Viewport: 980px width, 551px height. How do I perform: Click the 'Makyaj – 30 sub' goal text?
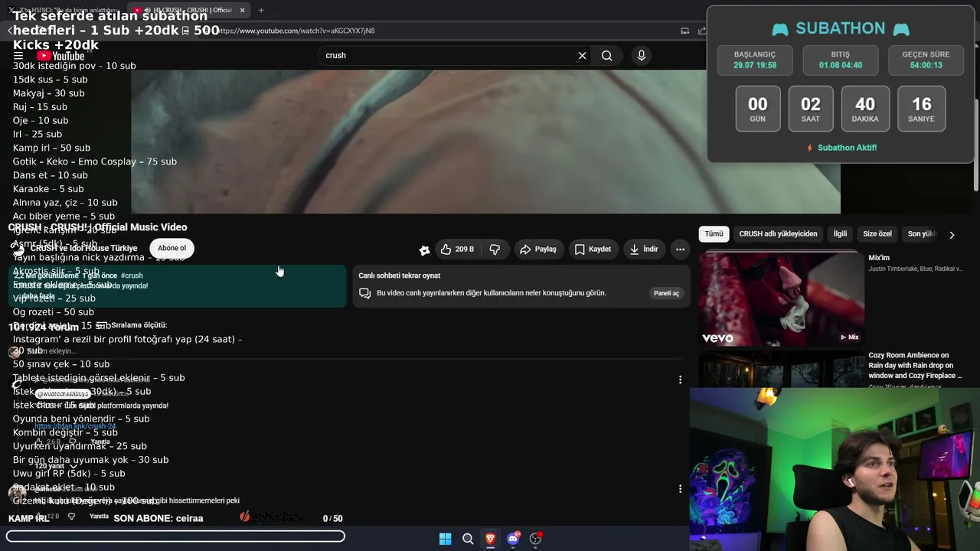pos(48,93)
